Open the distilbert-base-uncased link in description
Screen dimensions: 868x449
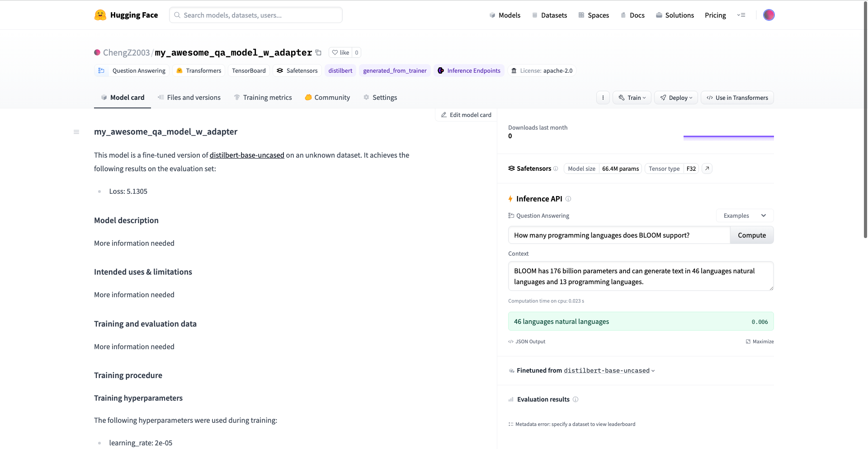(x=247, y=155)
